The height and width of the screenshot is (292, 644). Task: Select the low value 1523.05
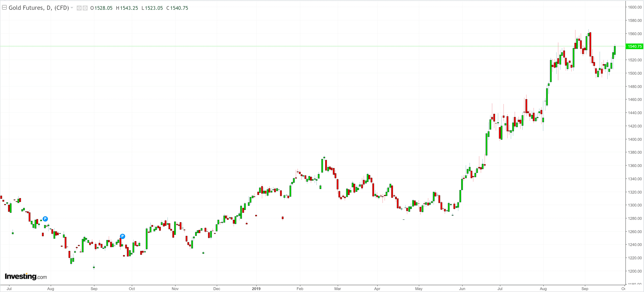pyautogui.click(x=154, y=8)
